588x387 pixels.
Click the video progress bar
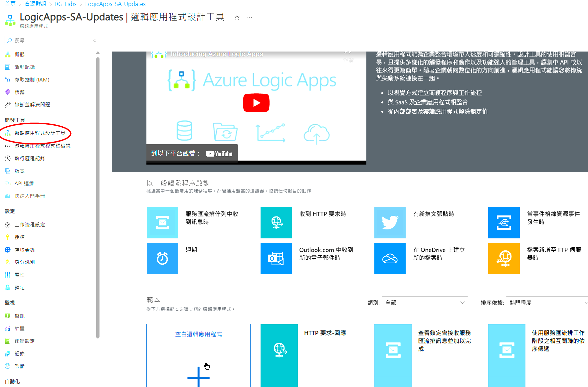coord(256,163)
